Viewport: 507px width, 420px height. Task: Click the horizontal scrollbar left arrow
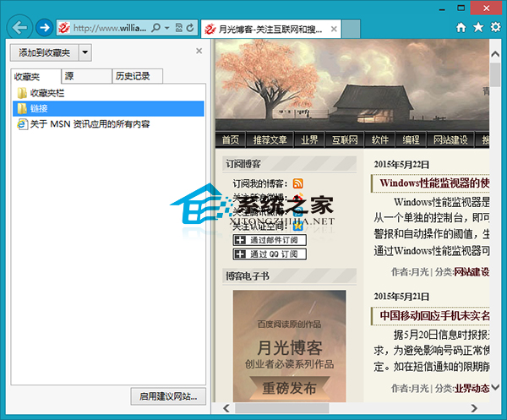pyautogui.click(x=226, y=408)
